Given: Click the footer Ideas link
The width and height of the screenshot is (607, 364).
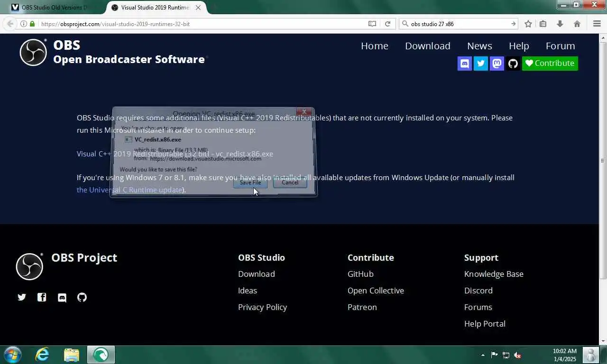Looking at the screenshot, I should pyautogui.click(x=248, y=291).
